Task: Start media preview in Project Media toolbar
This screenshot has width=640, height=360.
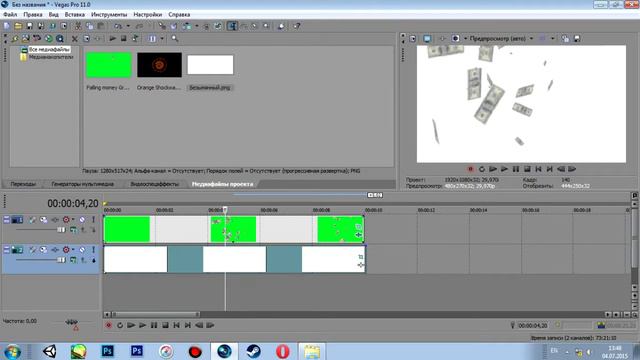Action: pyautogui.click(x=112, y=39)
